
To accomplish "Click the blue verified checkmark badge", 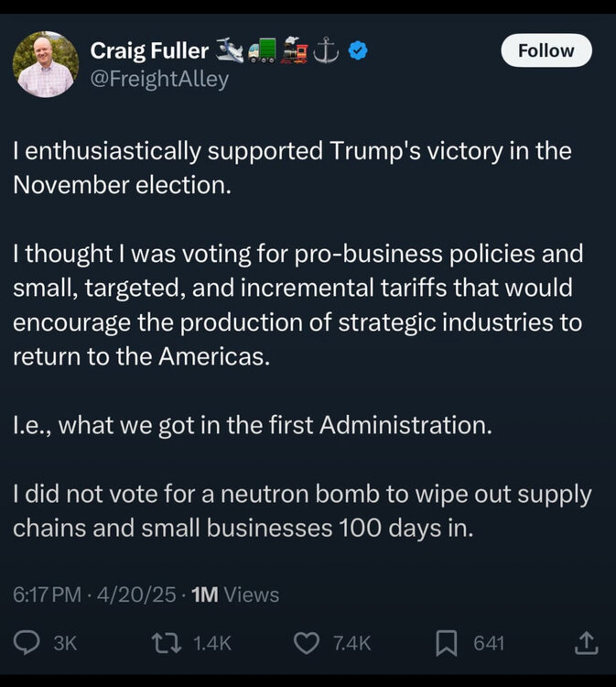I will 359,52.
